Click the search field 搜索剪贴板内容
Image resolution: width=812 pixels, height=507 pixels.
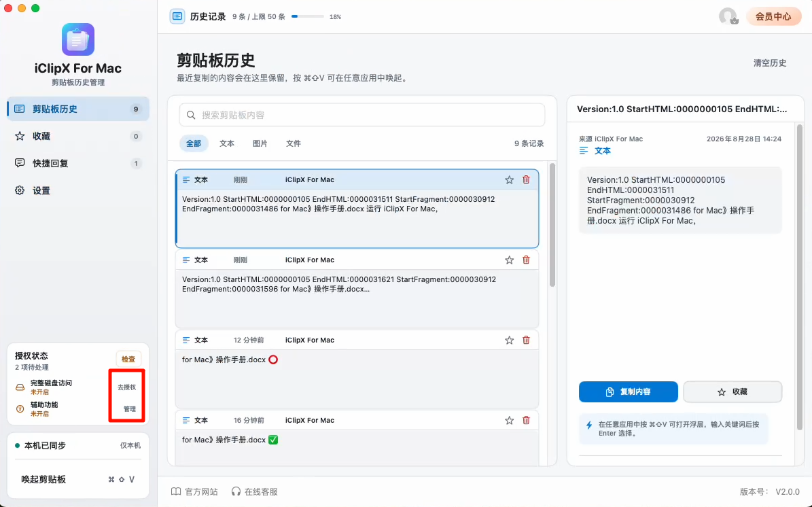[x=362, y=115]
